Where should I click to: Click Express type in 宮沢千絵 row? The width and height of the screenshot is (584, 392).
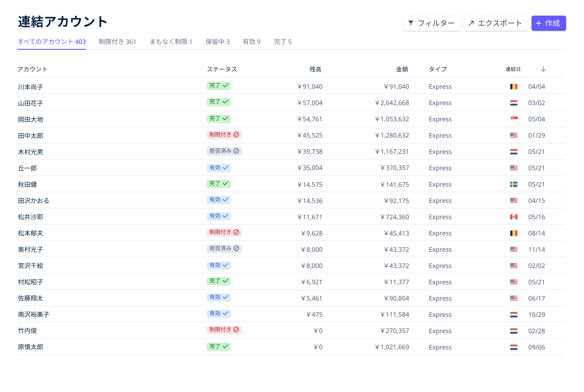pyautogui.click(x=440, y=266)
